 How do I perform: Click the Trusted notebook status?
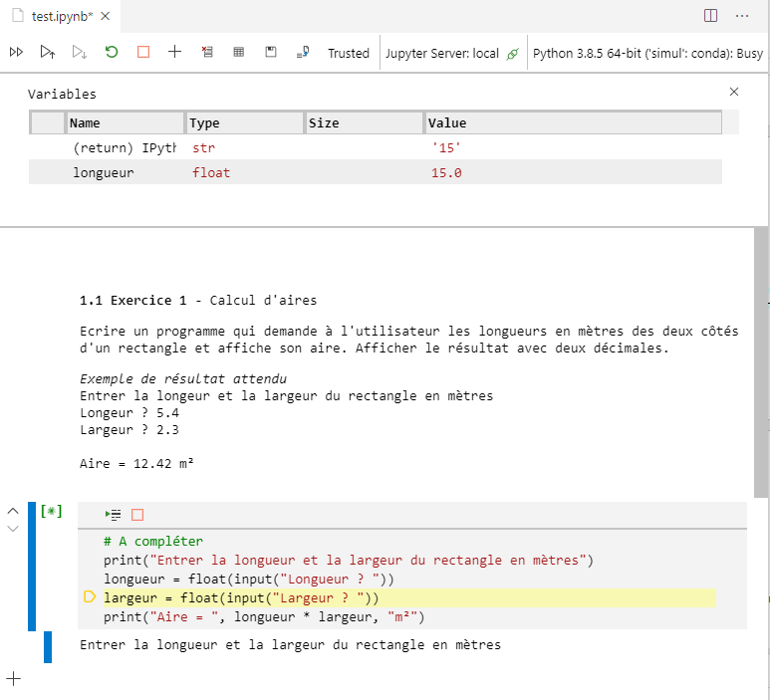(349, 53)
